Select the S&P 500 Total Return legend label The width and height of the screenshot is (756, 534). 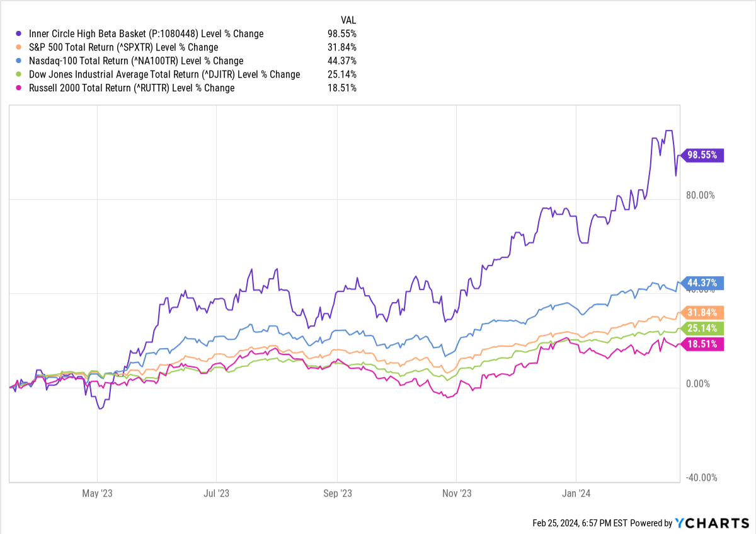[123, 47]
